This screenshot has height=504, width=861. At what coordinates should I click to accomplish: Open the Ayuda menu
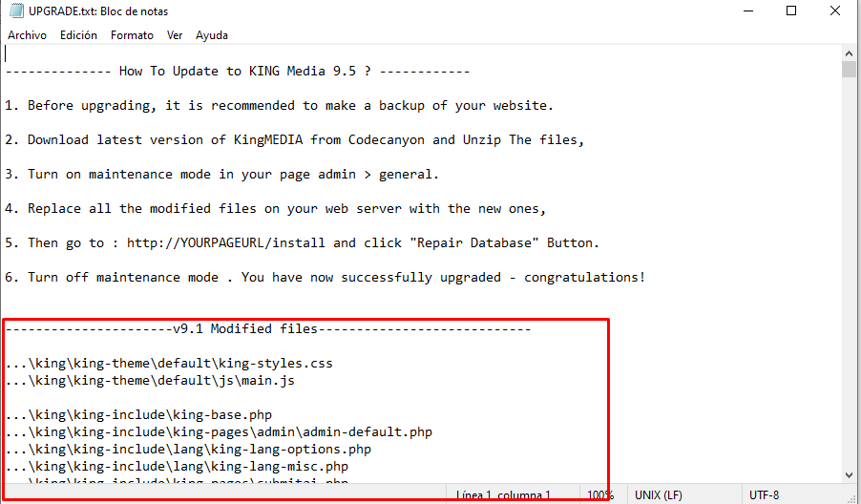point(211,35)
